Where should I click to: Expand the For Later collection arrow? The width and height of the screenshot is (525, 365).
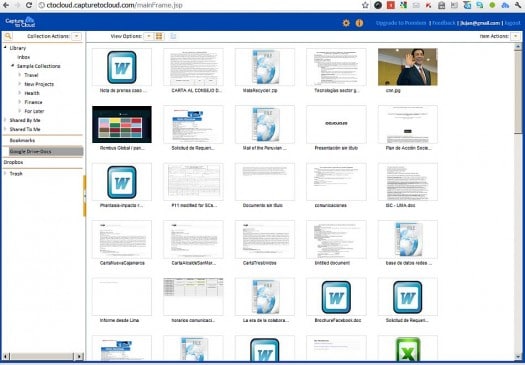pyautogui.click(x=20, y=111)
